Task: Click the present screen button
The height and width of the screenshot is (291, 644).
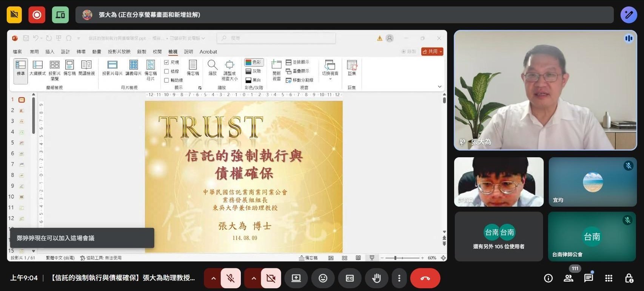Action: coord(296,278)
